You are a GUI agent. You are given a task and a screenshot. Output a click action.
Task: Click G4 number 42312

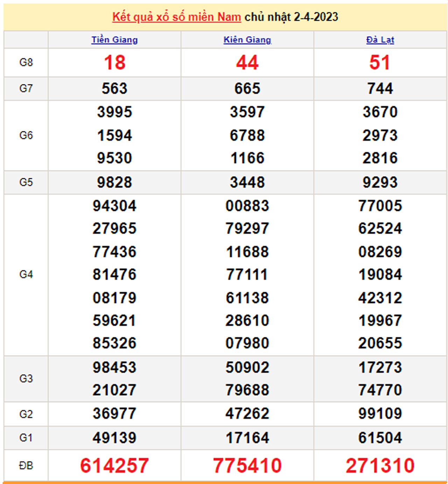pyautogui.click(x=380, y=298)
